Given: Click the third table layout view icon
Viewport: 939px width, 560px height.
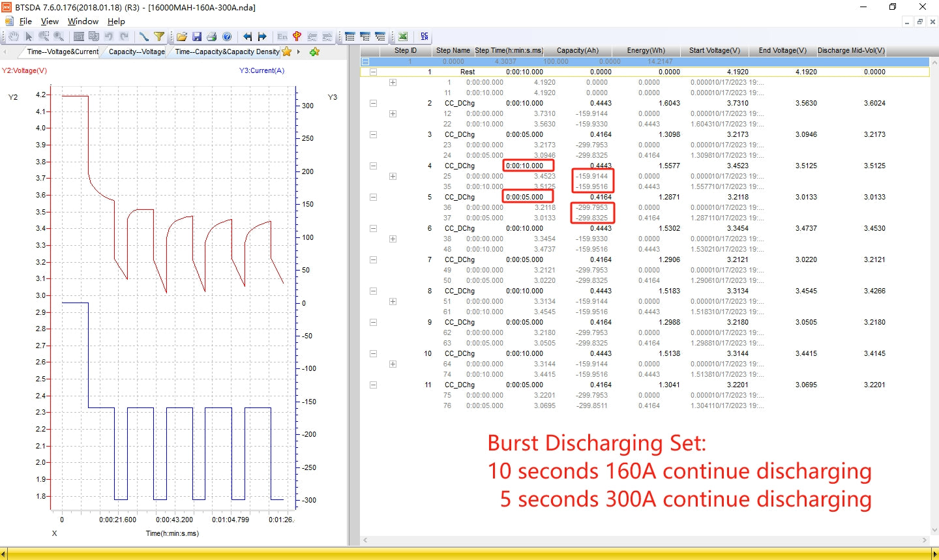Looking at the screenshot, I should [380, 37].
